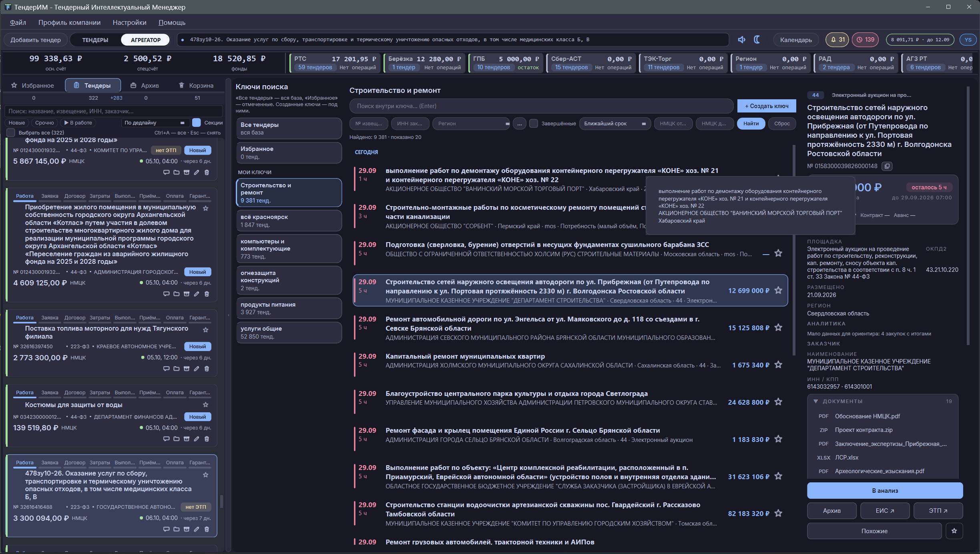Switch to the Архив tab
This screenshot has width=980, height=554.
[145, 85]
